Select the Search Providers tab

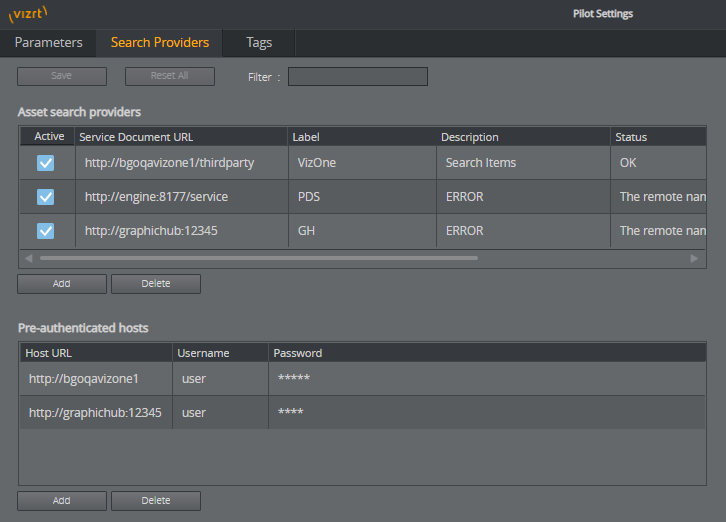click(x=160, y=43)
